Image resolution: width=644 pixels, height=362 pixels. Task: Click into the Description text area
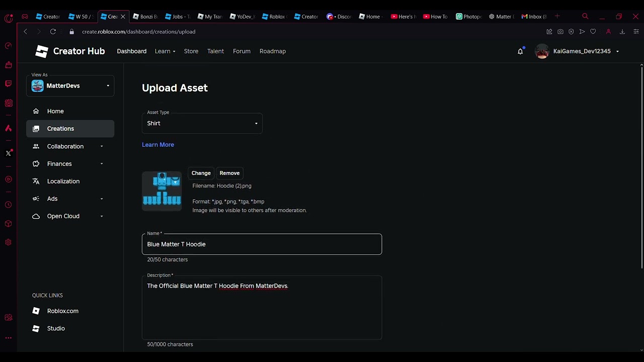click(x=262, y=308)
